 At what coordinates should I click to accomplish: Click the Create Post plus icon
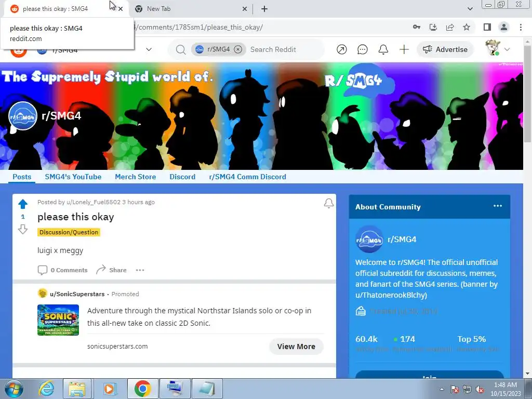[x=404, y=49]
